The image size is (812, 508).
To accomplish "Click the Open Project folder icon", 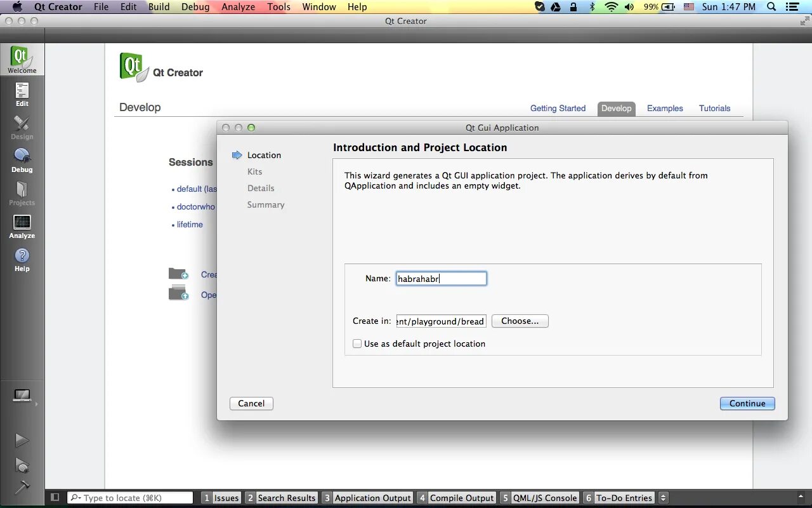I will pos(178,293).
